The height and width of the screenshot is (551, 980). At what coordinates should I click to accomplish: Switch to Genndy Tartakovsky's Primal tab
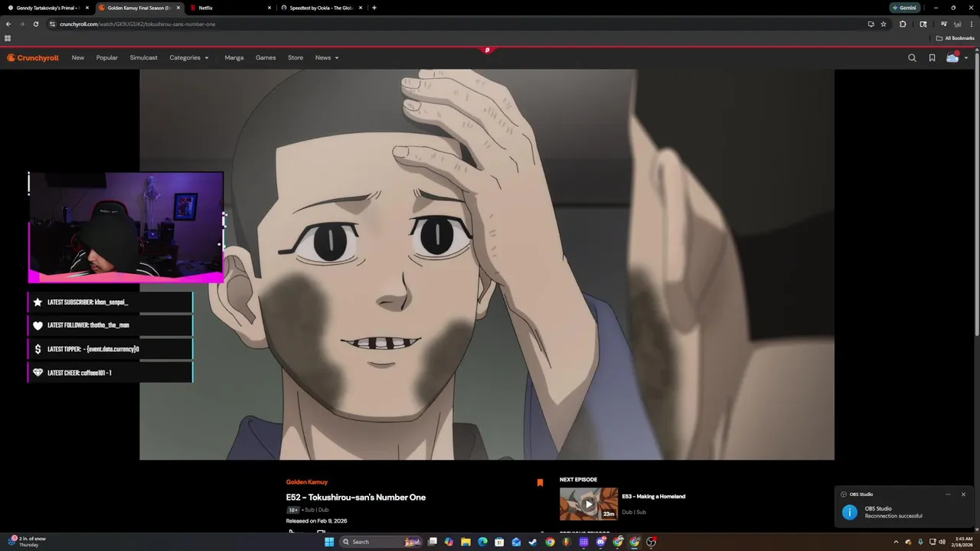pyautogui.click(x=47, y=8)
